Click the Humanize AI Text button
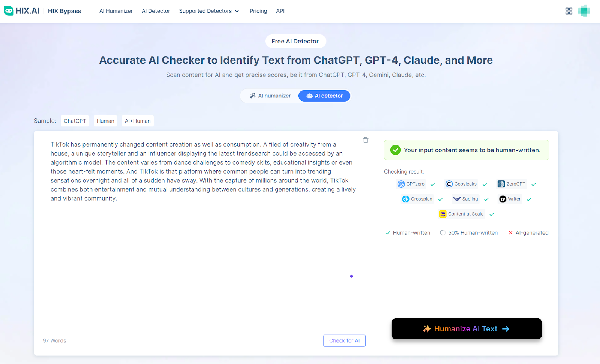The image size is (600, 364). click(466, 329)
